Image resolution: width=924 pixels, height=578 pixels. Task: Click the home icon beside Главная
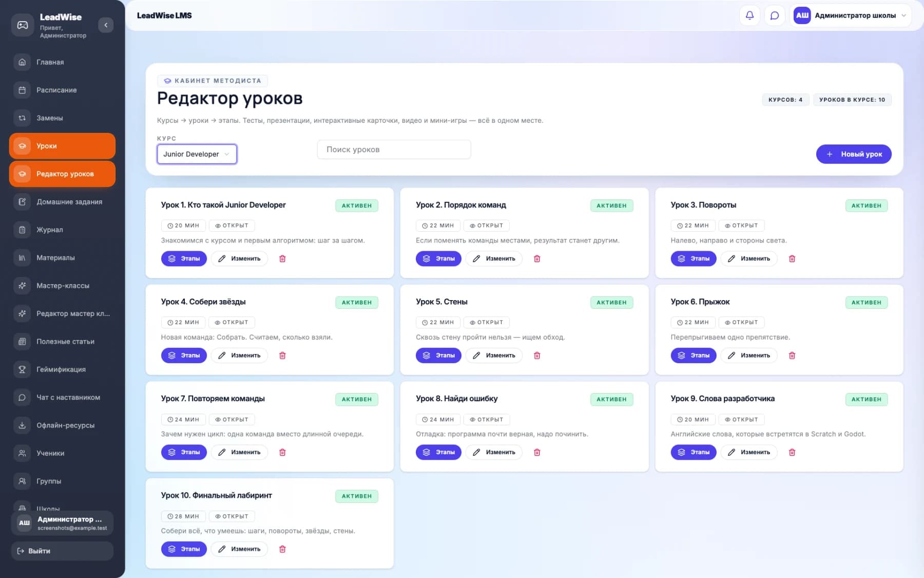(x=22, y=62)
